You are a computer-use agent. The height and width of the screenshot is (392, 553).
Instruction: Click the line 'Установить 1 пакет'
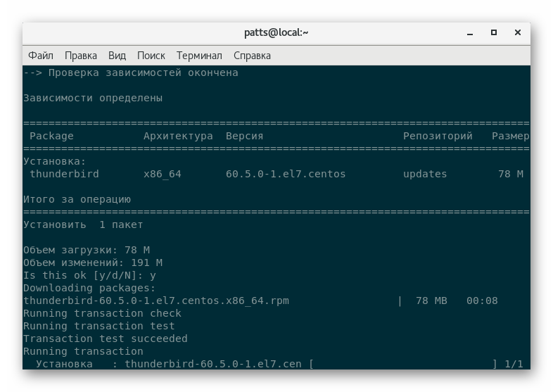[x=83, y=225]
